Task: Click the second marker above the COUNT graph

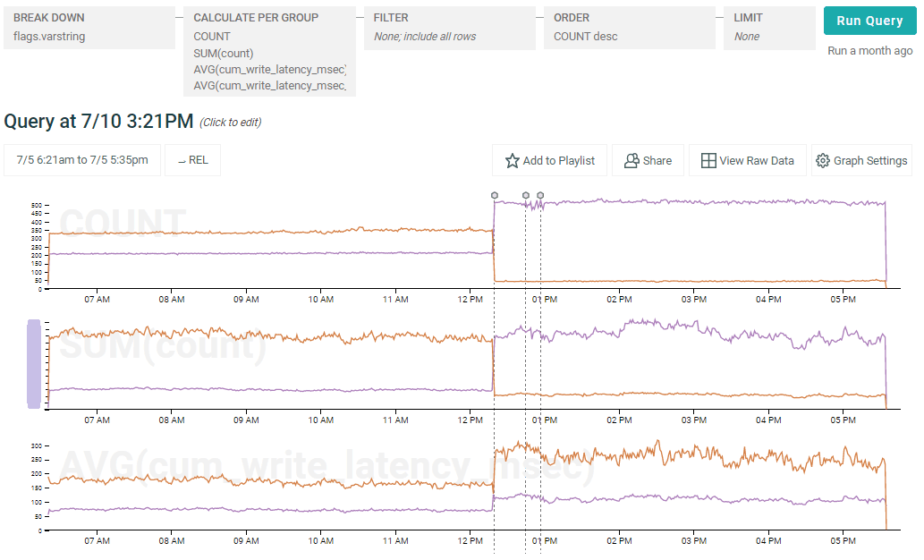Action: [526, 195]
